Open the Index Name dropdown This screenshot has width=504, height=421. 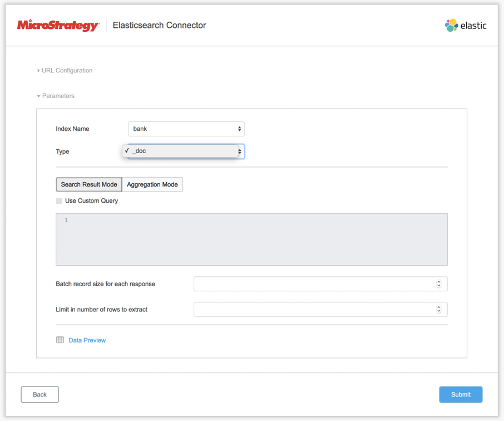click(x=186, y=129)
